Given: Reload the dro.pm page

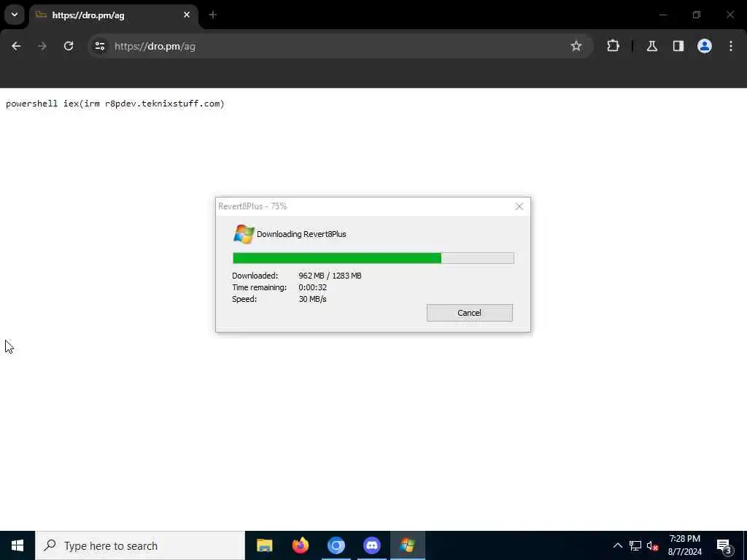Looking at the screenshot, I should [x=69, y=46].
